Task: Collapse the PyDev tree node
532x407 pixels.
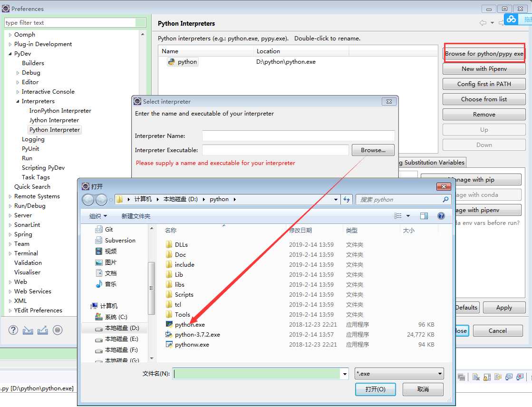Action: (x=10, y=54)
